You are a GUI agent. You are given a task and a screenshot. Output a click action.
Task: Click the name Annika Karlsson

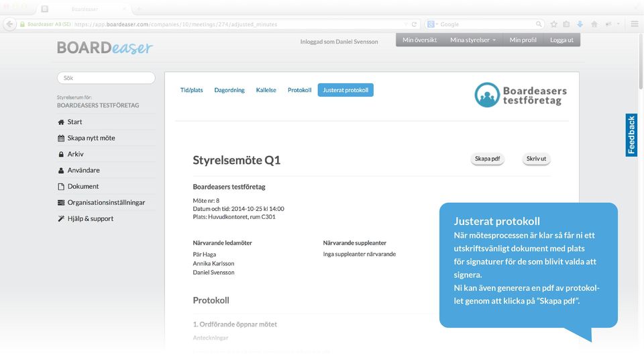(x=213, y=263)
